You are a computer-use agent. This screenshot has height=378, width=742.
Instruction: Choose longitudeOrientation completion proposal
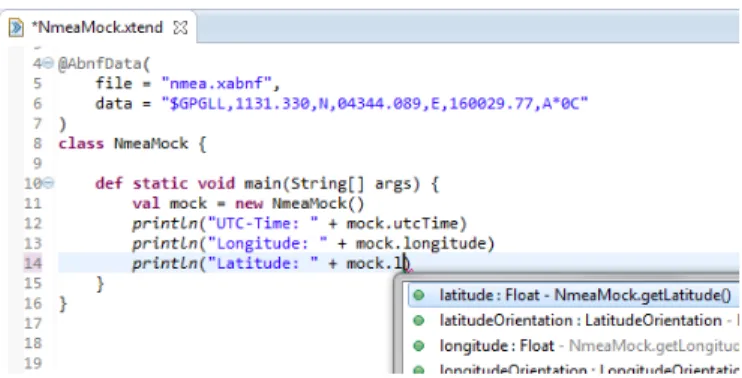tap(574, 368)
